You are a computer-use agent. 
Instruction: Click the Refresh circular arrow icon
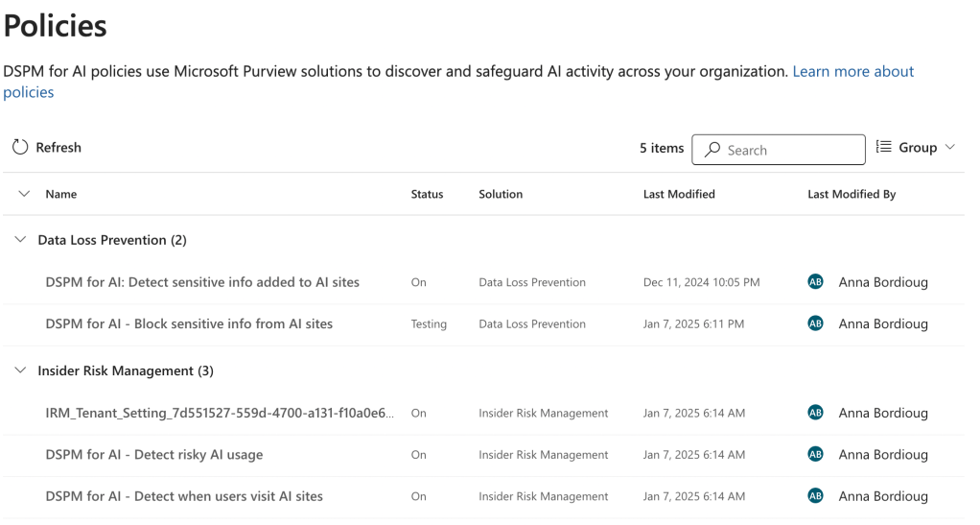click(x=20, y=148)
